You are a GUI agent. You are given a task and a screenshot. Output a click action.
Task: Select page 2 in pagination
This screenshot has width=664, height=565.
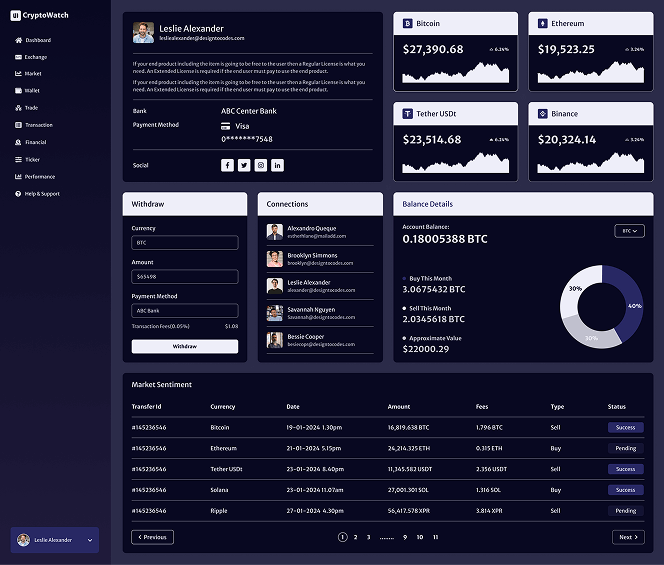[355, 537]
